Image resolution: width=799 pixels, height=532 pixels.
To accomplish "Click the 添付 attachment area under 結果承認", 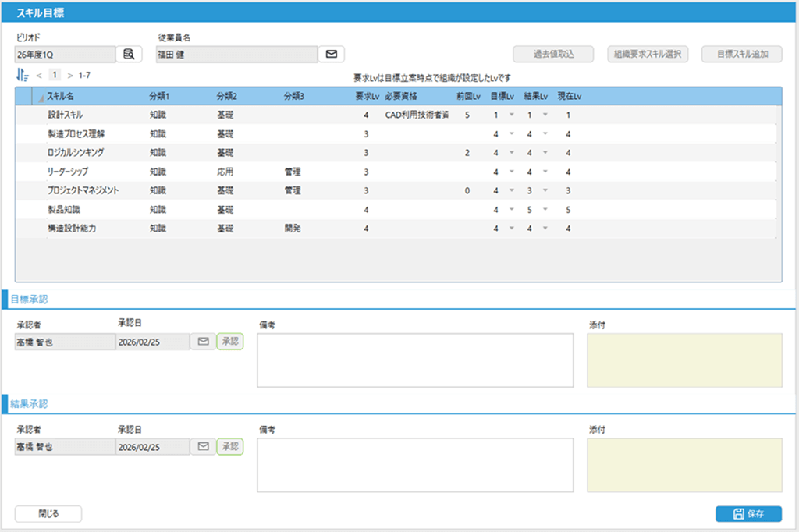I will coord(684,465).
